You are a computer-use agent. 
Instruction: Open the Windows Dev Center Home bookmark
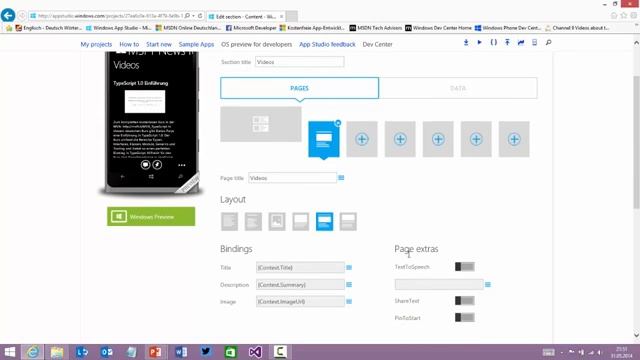438,28
